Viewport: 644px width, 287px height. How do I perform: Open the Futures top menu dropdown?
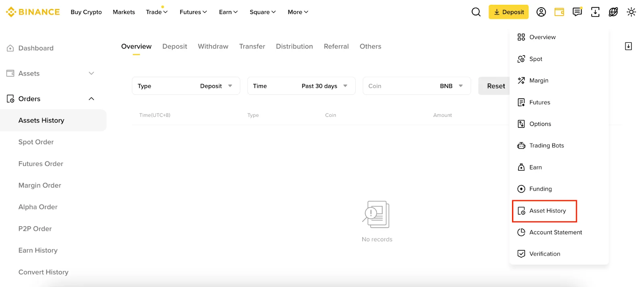[193, 12]
